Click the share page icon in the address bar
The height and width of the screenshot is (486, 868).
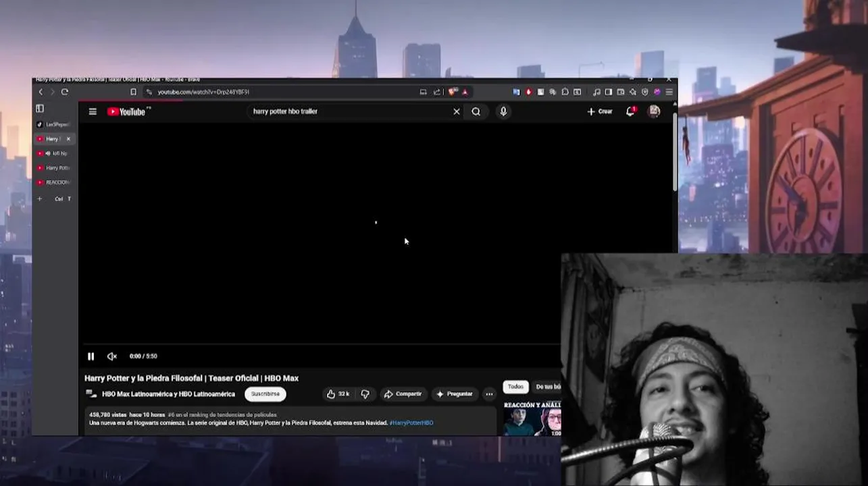(436, 92)
